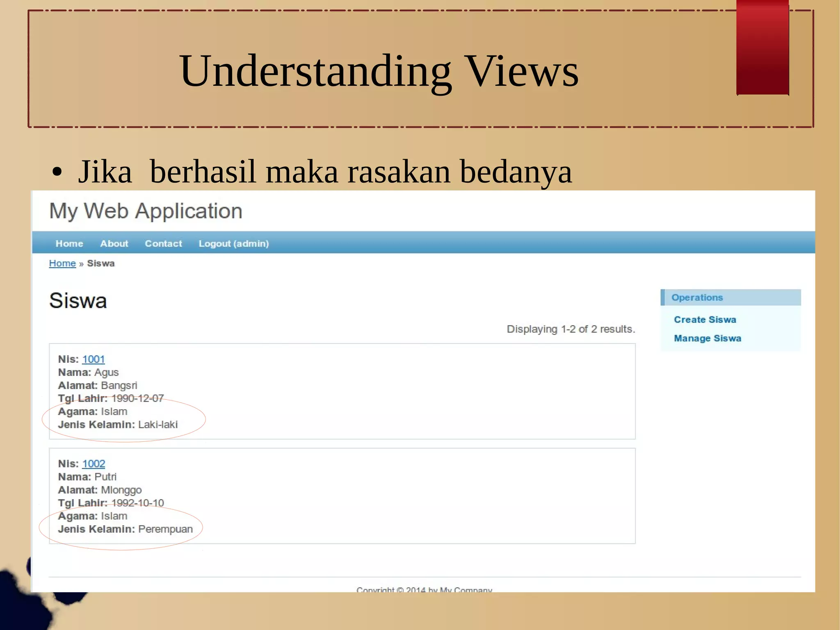The height and width of the screenshot is (630, 840).
Task: Click the My Web Application title
Action: 146,211
